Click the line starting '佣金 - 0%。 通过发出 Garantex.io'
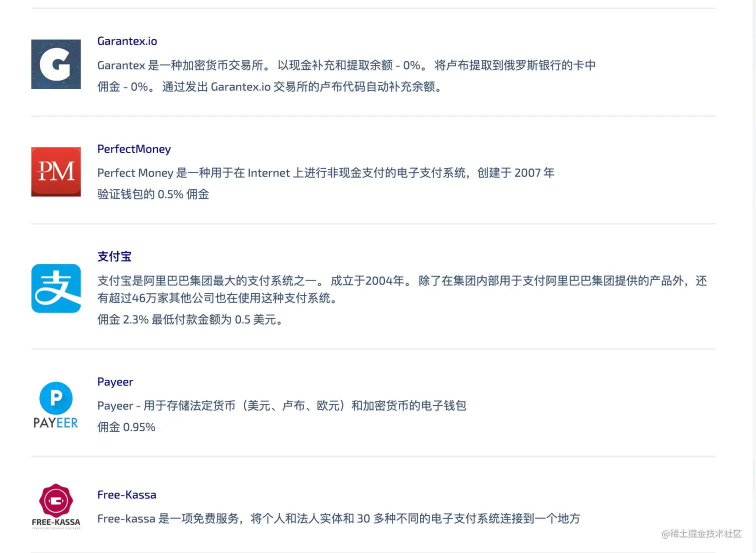 click(x=269, y=87)
